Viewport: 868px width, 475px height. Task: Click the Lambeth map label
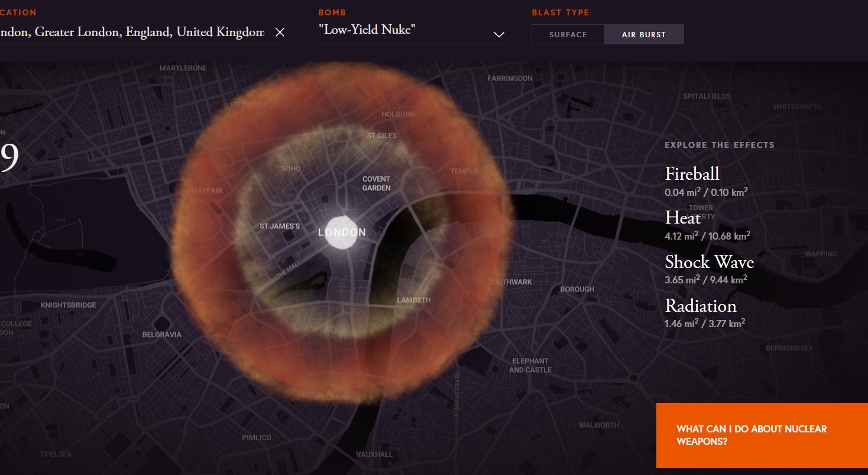[414, 300]
